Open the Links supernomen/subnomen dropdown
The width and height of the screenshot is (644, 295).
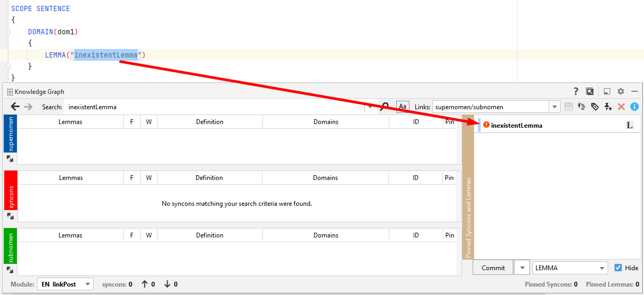pyautogui.click(x=554, y=107)
